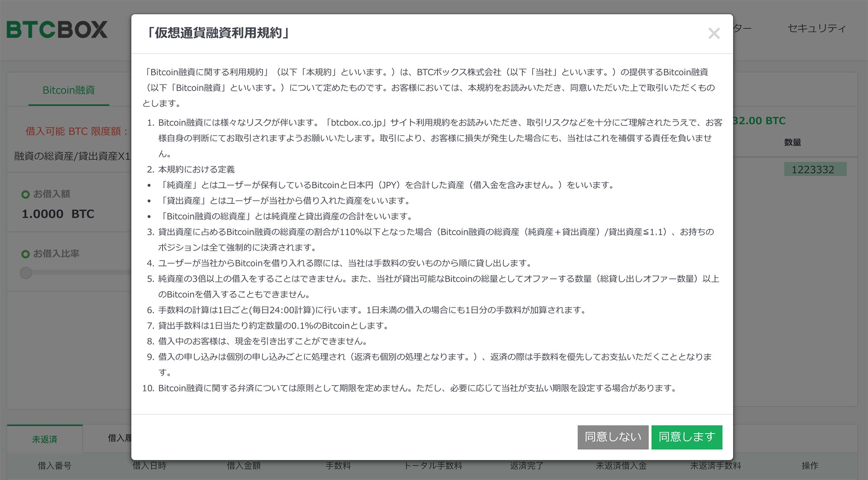The width and height of the screenshot is (868, 480).
Task: Click clause 2 本規約における定義
Action: click(x=196, y=169)
